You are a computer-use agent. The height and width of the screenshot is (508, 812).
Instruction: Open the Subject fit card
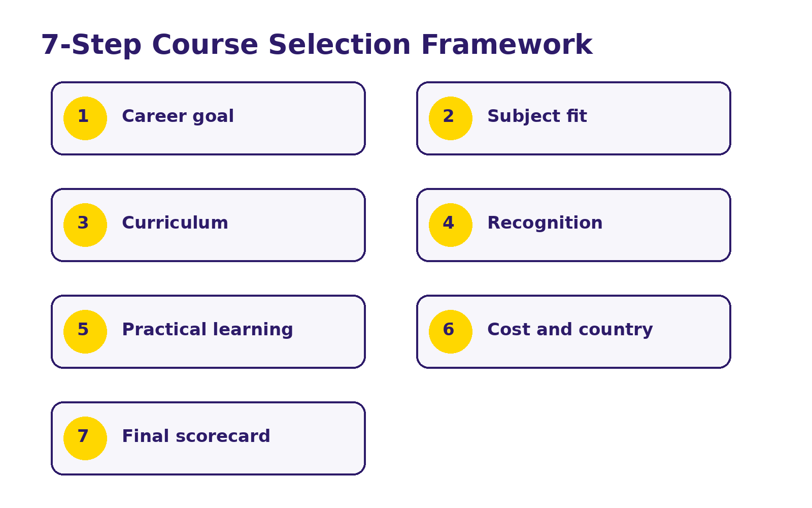click(573, 118)
